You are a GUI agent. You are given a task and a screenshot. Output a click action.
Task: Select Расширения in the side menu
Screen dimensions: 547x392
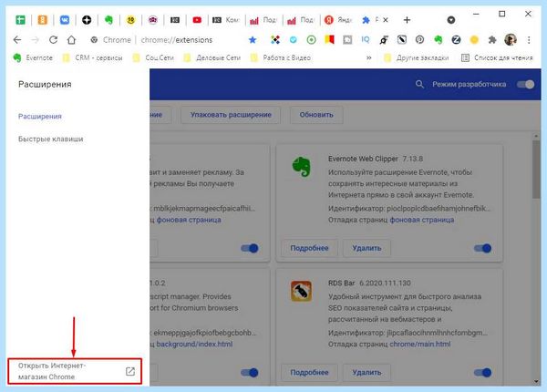[40, 117]
